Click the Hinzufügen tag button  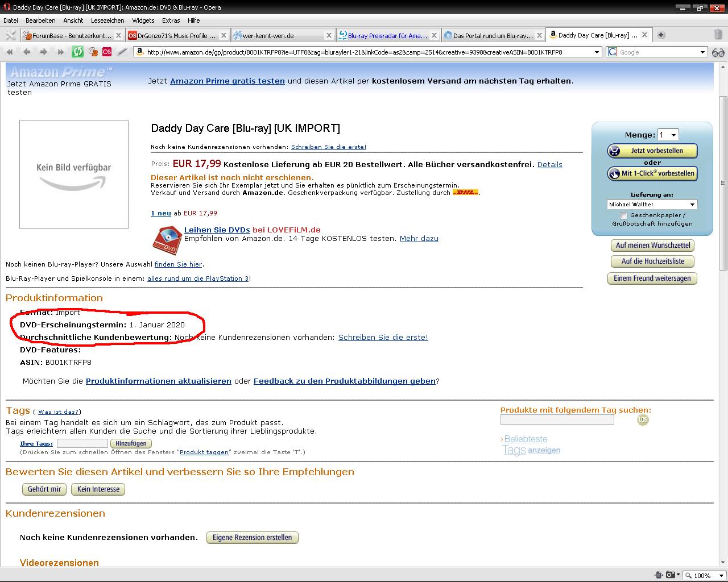coord(131,443)
